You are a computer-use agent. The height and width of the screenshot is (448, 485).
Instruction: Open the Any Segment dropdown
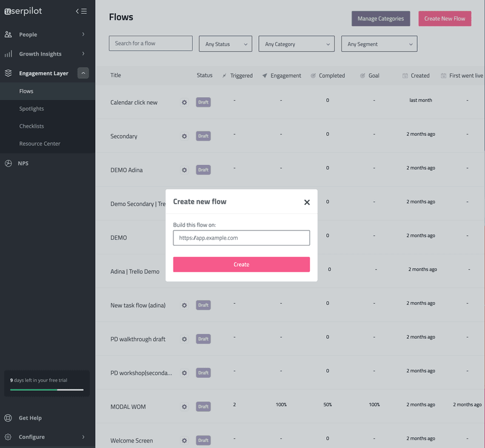coord(379,43)
